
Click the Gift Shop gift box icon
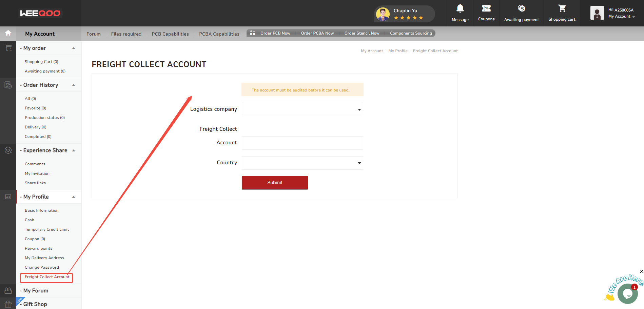(8, 304)
